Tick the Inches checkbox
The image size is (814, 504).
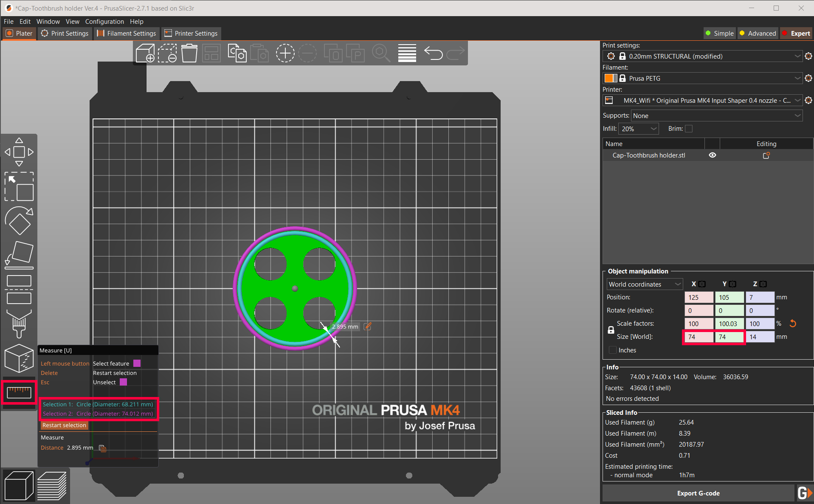612,350
